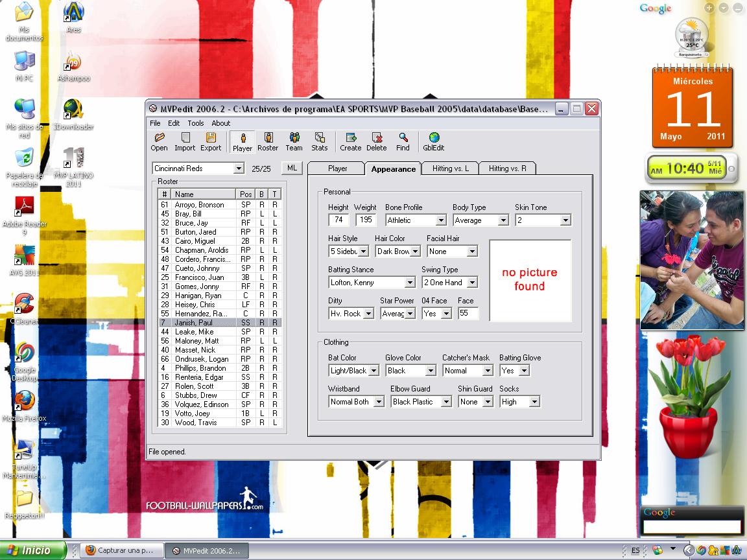
Task: Expand the Bat Color dropdown
Action: click(x=373, y=371)
